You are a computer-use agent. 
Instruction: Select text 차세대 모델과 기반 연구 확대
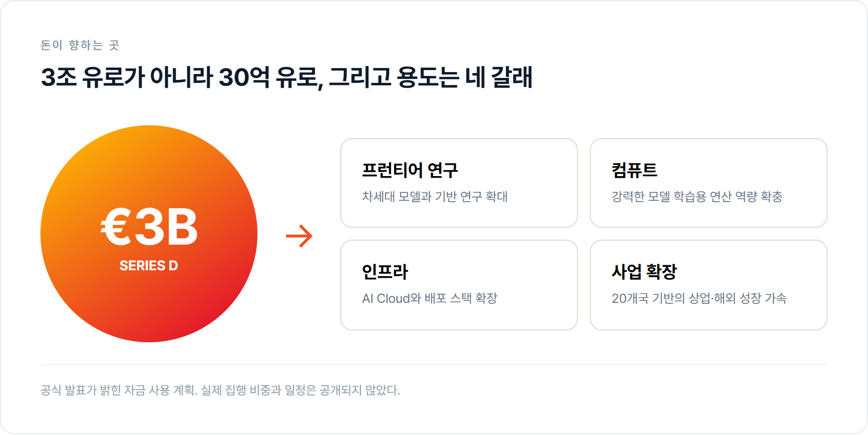pos(435,197)
